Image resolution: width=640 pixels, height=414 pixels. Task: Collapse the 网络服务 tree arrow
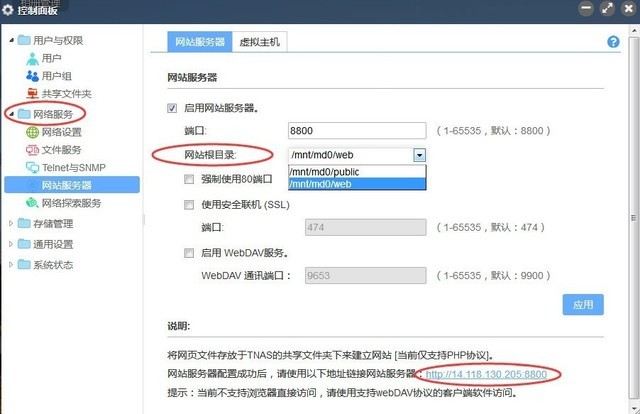[x=11, y=114]
